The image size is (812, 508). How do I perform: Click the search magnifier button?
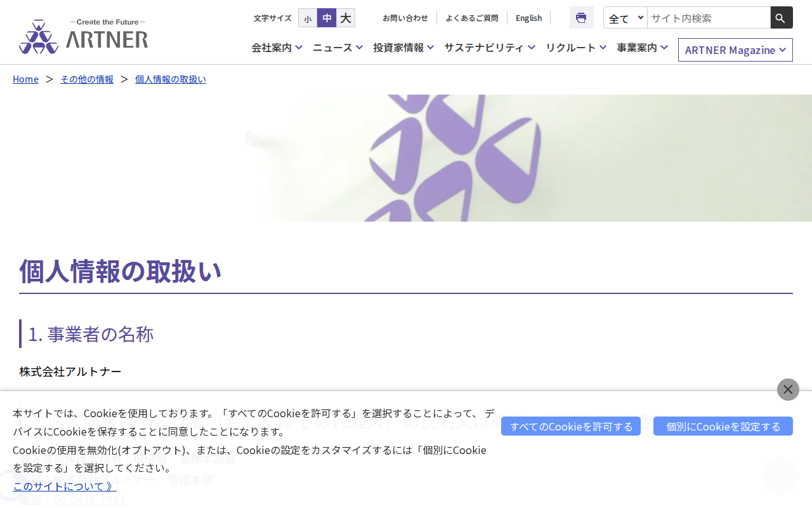(x=782, y=18)
